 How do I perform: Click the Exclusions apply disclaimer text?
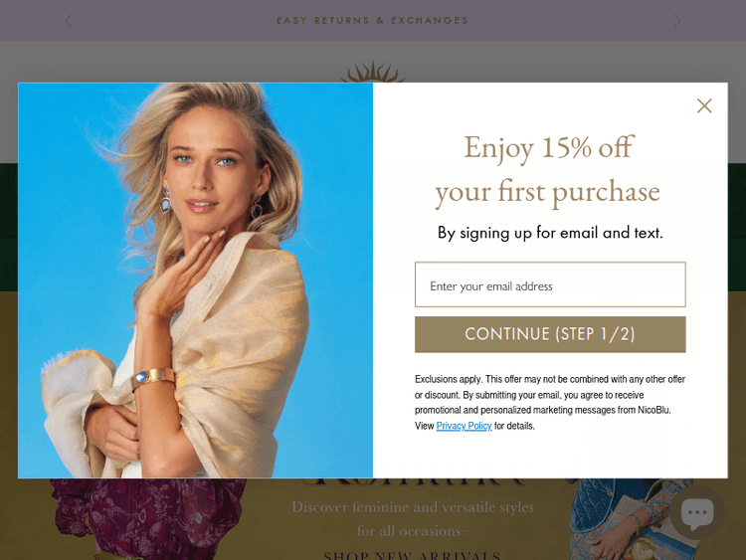(x=550, y=402)
